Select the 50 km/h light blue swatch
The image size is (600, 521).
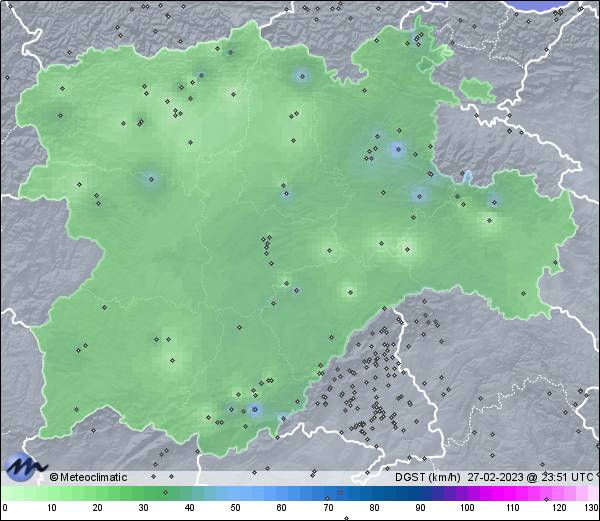coord(236,494)
